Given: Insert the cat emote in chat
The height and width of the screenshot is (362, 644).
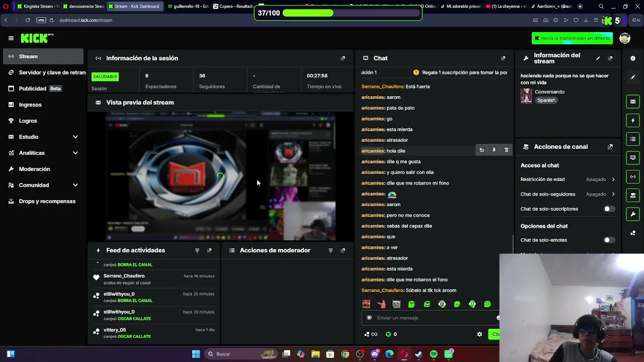Looking at the screenshot, I should 396,304.
